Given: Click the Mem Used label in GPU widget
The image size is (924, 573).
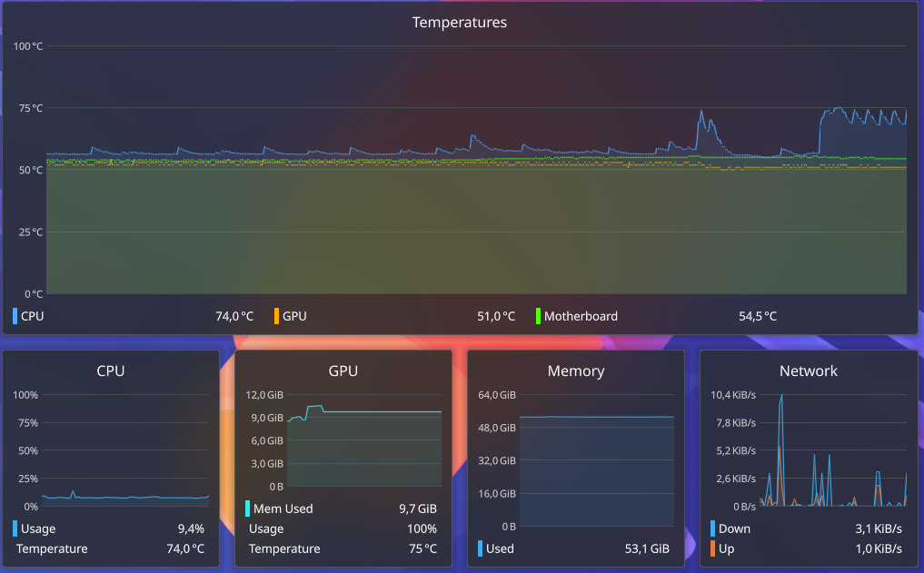Looking at the screenshot, I should [x=283, y=509].
